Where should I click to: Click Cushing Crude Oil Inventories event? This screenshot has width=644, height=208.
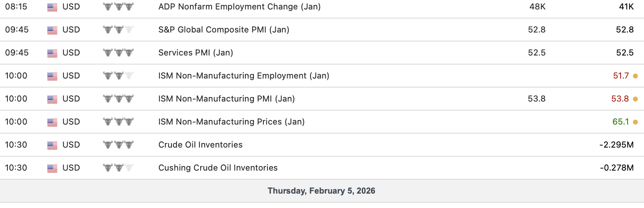coord(218,168)
